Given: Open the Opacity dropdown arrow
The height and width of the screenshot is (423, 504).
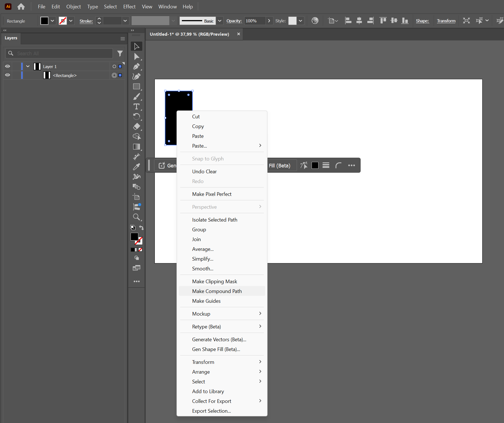Looking at the screenshot, I should (x=269, y=21).
